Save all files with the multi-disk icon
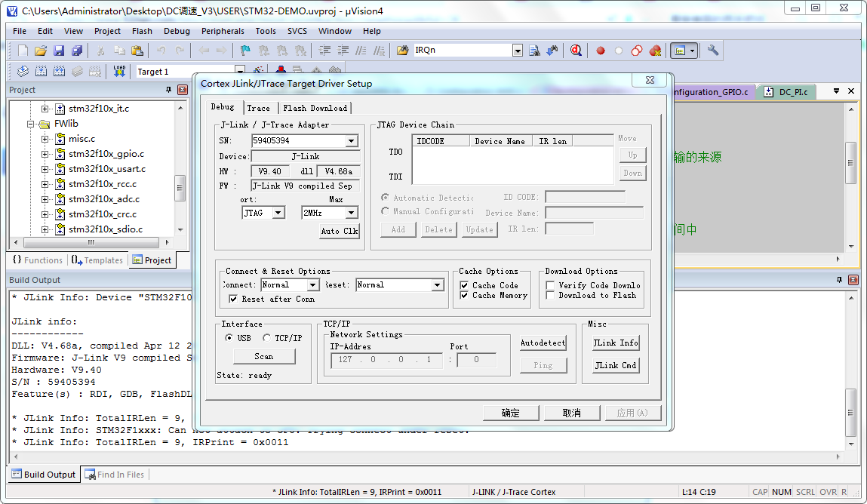This screenshot has height=504, width=867. click(x=77, y=51)
